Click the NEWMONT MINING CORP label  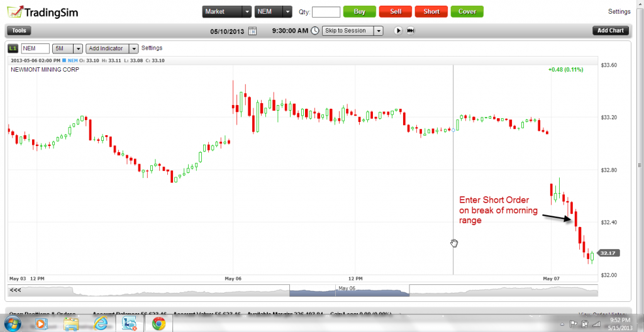[45, 70]
